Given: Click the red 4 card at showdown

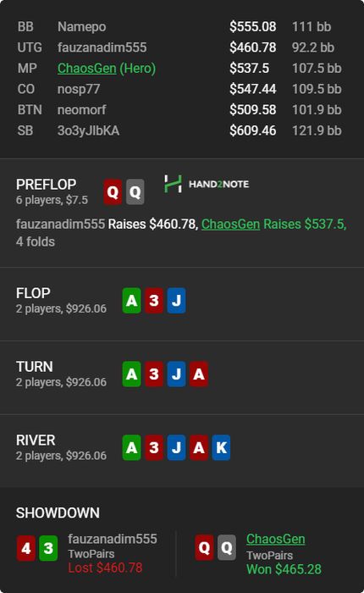Looking at the screenshot, I should [x=26, y=548].
